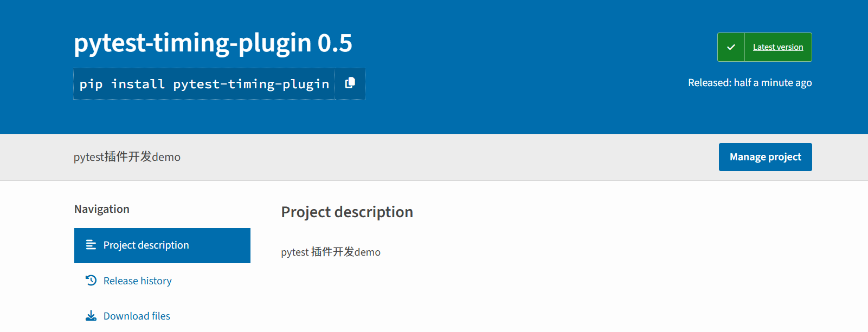
Task: Click the pytest 插件开发demo description paragraph
Action: [x=331, y=252]
